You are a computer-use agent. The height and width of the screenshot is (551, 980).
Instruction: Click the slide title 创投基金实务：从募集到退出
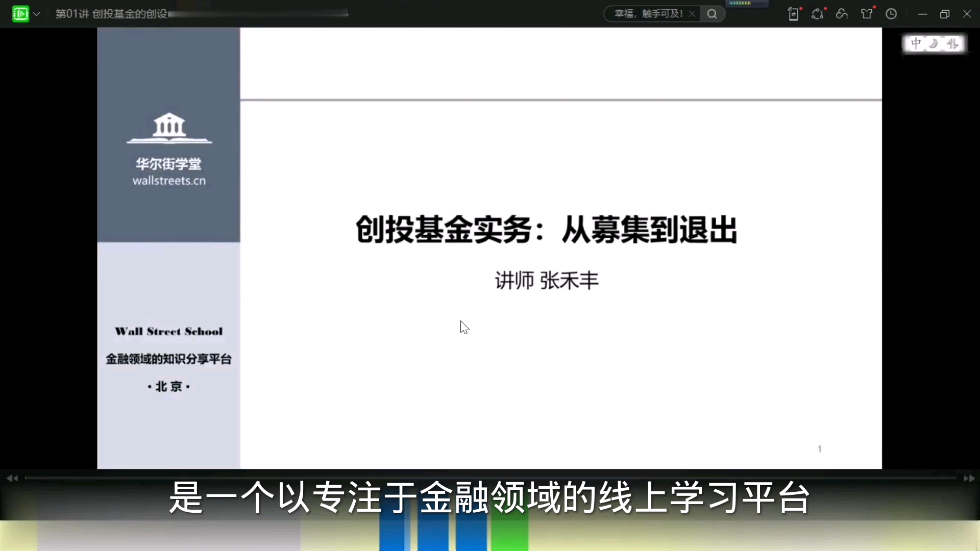point(546,230)
